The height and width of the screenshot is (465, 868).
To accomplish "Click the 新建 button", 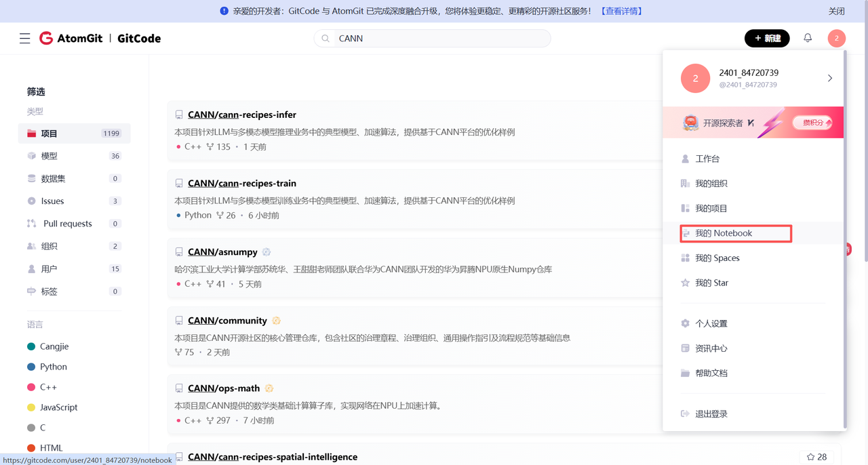I will [x=767, y=39].
